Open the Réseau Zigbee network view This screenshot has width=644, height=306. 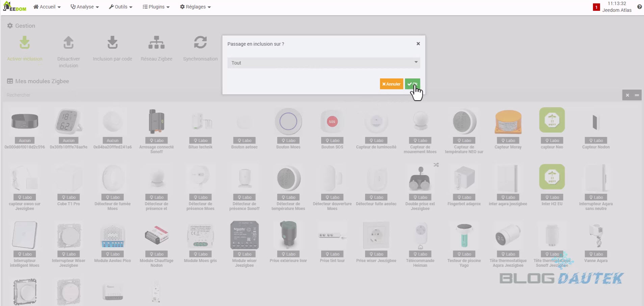click(156, 43)
